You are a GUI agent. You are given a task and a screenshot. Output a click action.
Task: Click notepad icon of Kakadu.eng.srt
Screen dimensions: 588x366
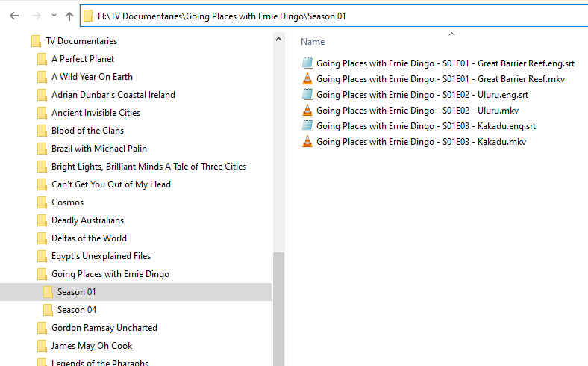pyautogui.click(x=307, y=125)
